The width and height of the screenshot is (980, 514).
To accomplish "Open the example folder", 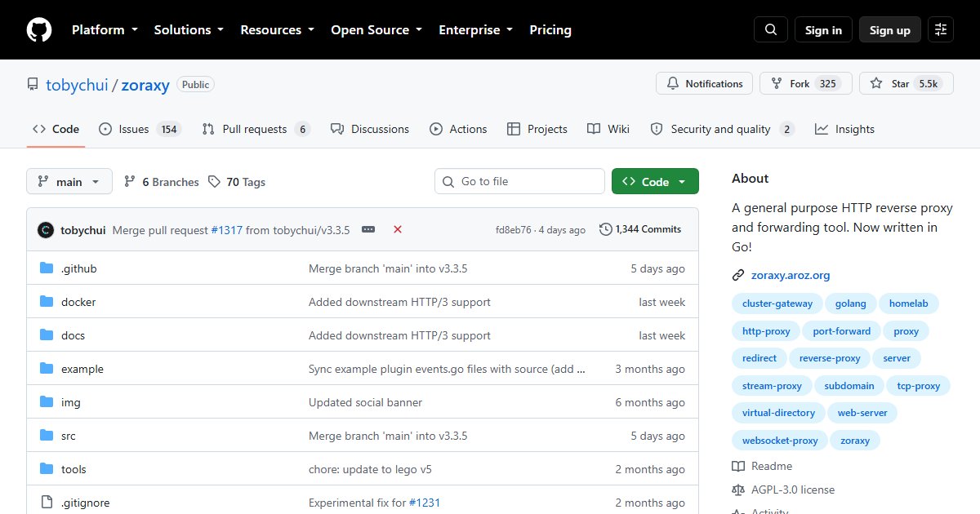I will point(82,369).
